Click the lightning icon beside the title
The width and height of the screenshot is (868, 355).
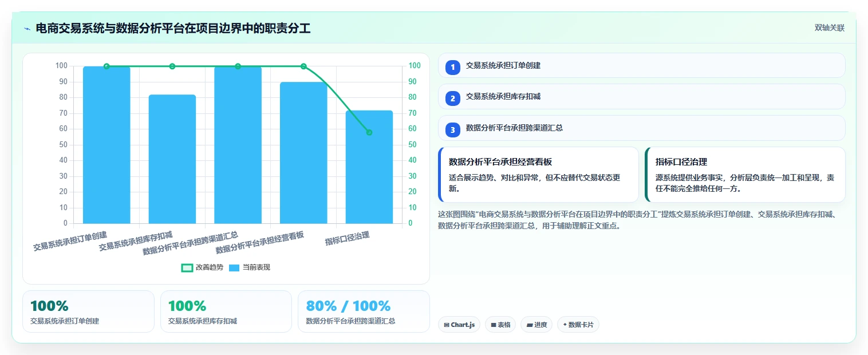(27, 28)
